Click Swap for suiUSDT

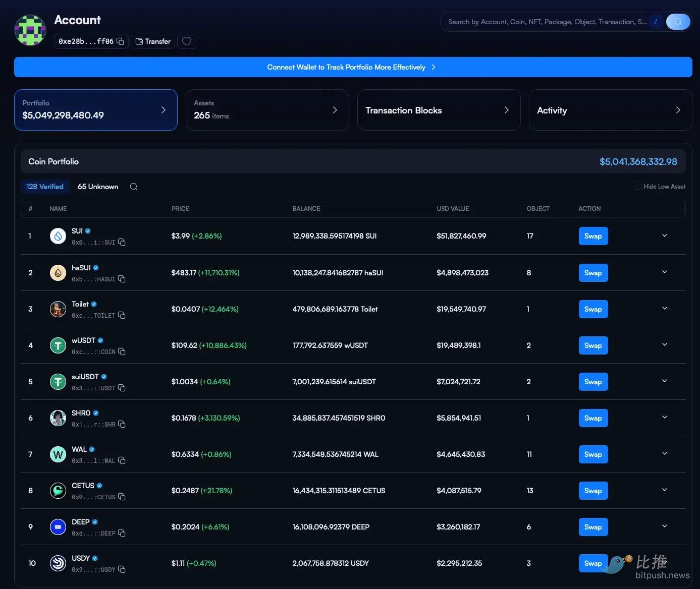593,382
